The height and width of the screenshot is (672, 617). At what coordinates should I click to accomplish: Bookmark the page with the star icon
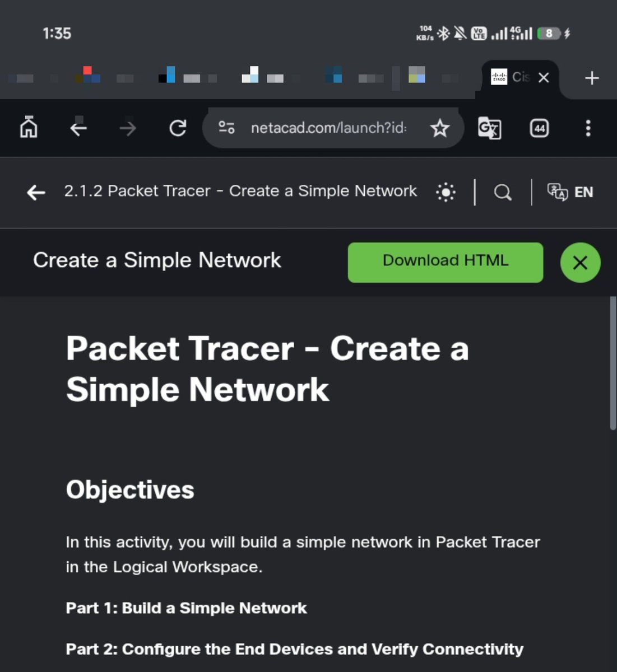[x=440, y=128]
